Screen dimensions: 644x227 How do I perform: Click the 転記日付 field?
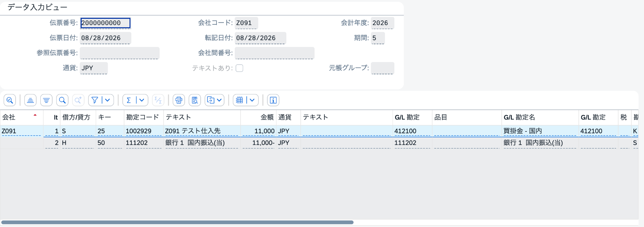click(260, 38)
